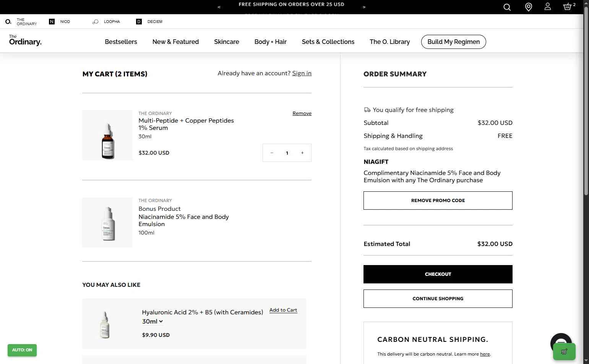Open the search magnifier icon
Image resolution: width=589 pixels, height=364 pixels.
507,7
